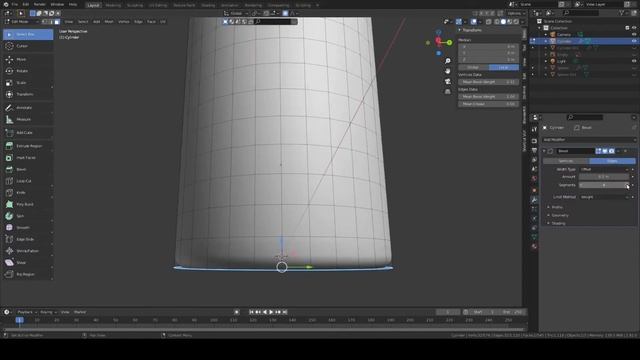Open the File menu
This screenshot has width=640, height=360.
pyautogui.click(x=15, y=4)
